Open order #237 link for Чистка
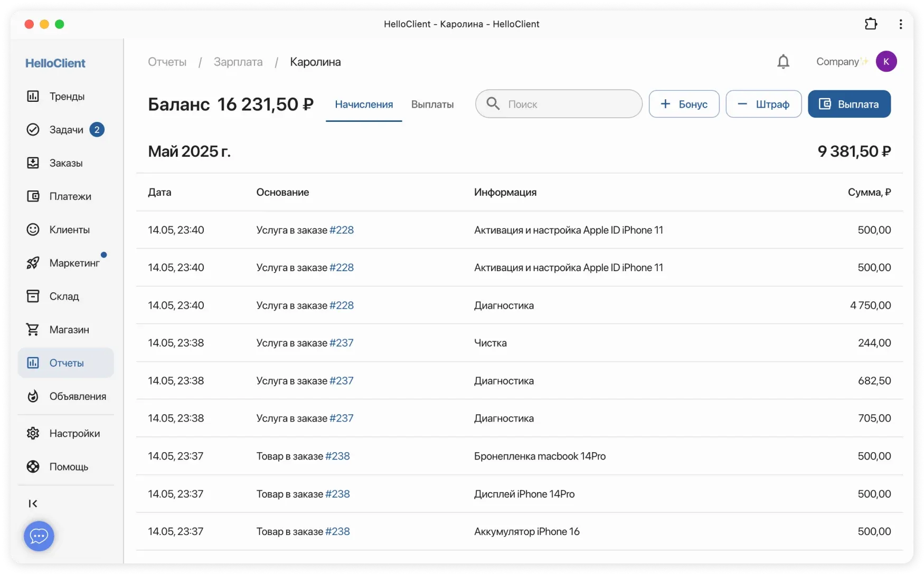The width and height of the screenshot is (924, 574). (341, 343)
